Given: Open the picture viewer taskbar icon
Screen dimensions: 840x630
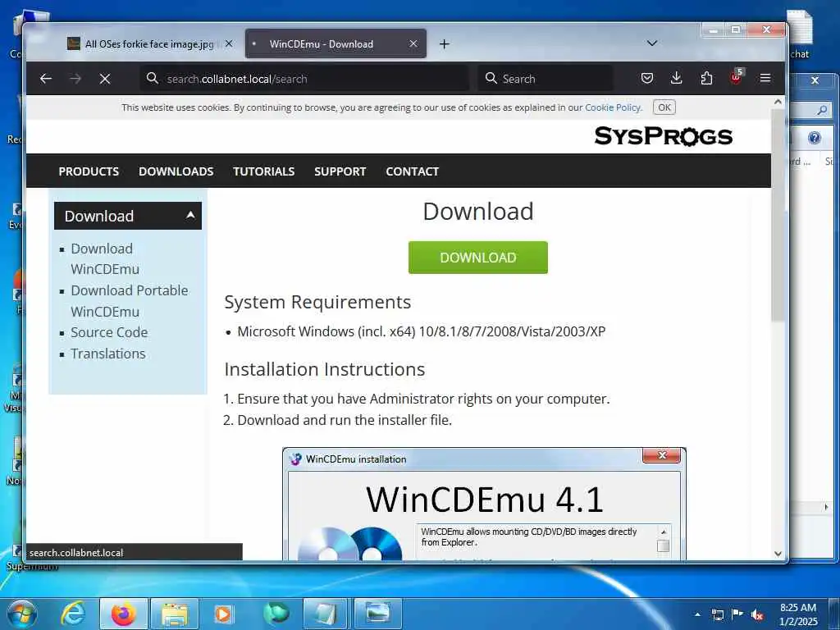Looking at the screenshot, I should [x=377, y=614].
